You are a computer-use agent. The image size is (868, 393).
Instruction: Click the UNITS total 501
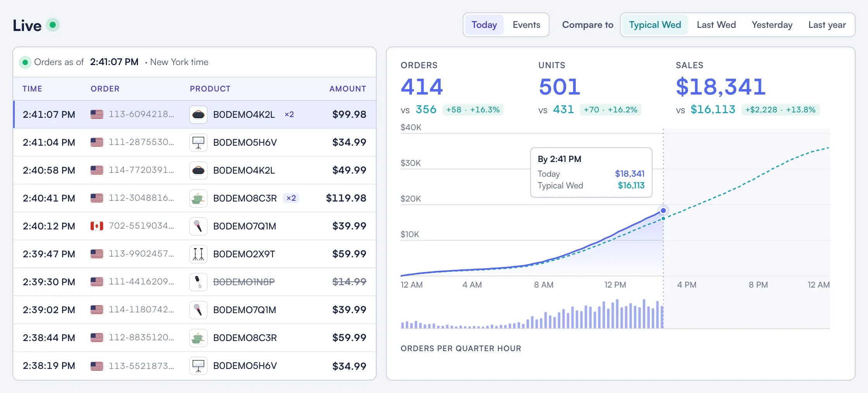click(560, 86)
